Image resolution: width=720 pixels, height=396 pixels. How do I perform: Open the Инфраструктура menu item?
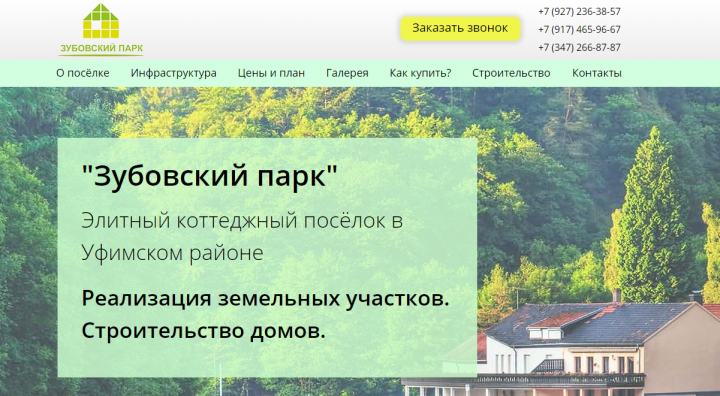tap(174, 73)
